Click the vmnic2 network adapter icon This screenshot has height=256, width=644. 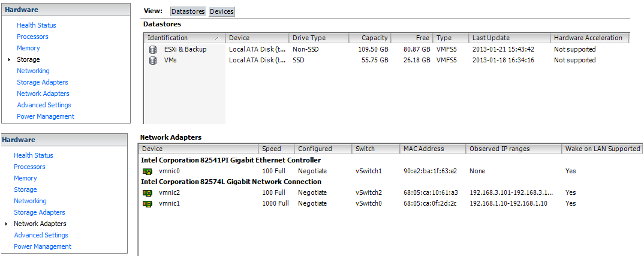(148, 192)
